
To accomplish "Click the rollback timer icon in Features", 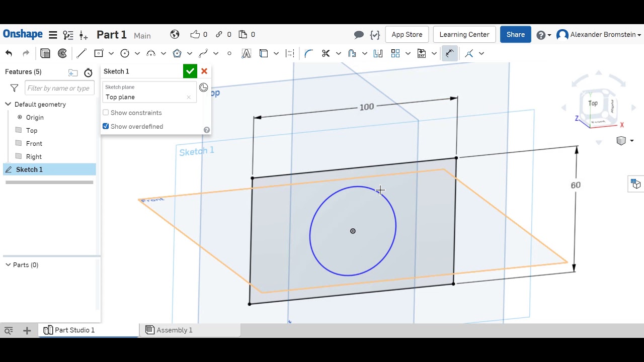I will [x=88, y=72].
